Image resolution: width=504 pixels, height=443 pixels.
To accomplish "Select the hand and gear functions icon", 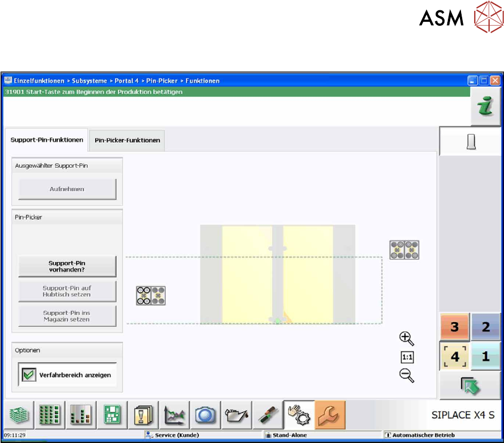I will 299,415.
